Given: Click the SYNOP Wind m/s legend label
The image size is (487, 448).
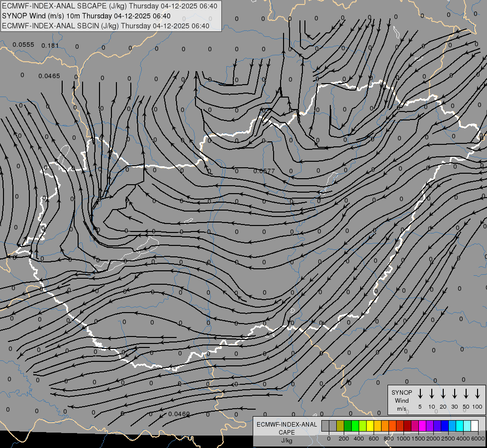Looking at the screenshot, I should (401, 400).
